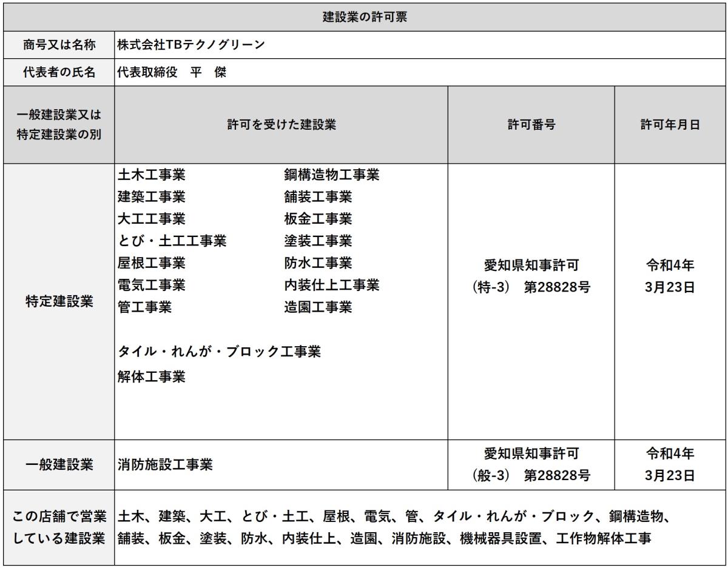Select the 許可年月日 column header
Viewport: 728px width, 568px height.
coord(670,125)
